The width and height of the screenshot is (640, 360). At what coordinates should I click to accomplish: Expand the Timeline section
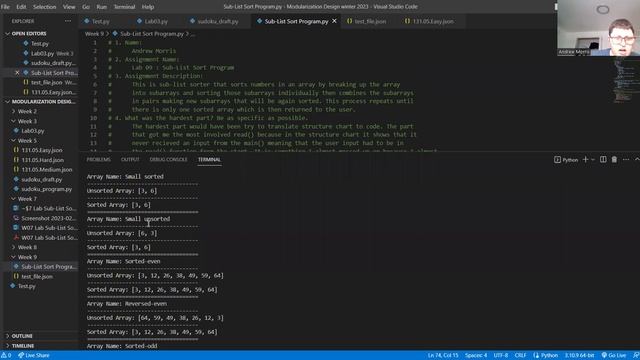pyautogui.click(x=23, y=346)
